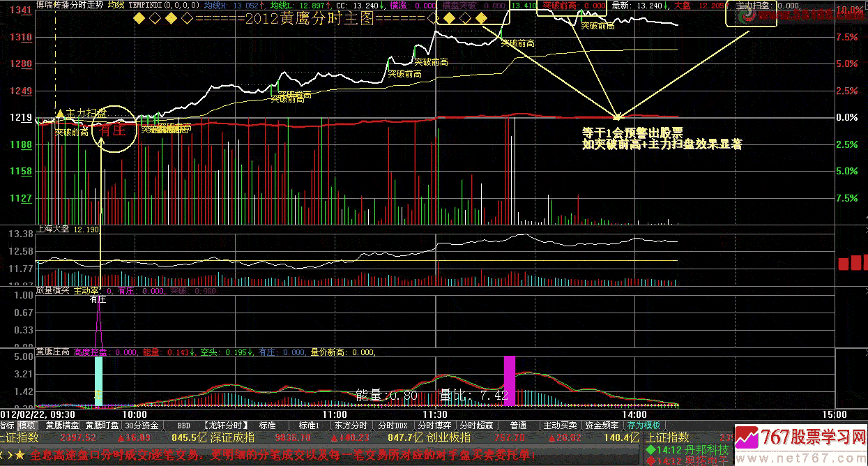Select the 模板 tab
Viewport: 868px width, 466px height.
click(26, 425)
